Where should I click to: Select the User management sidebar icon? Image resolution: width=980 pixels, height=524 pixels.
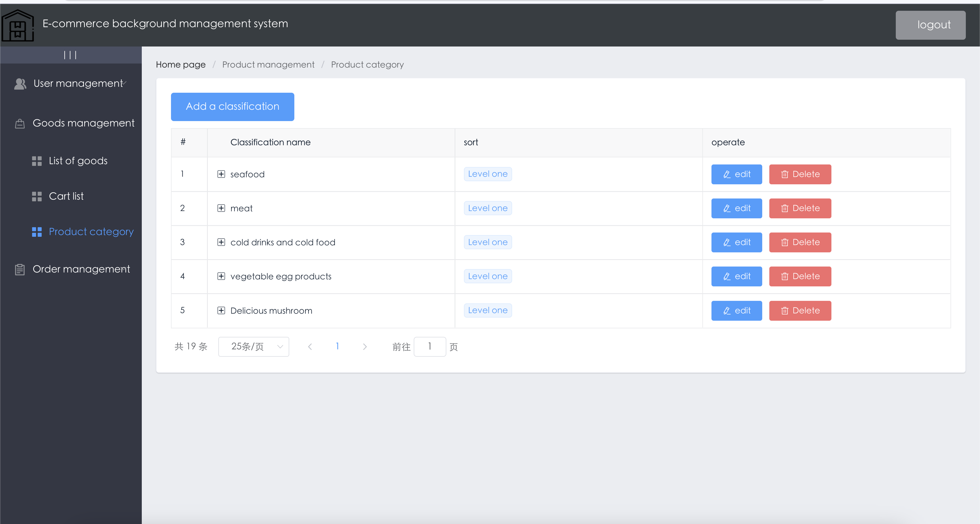[20, 84]
